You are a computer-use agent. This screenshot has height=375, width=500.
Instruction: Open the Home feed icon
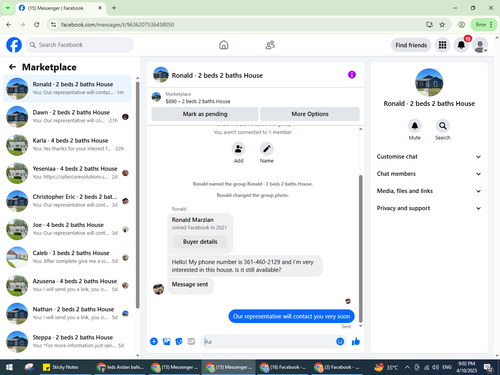224,45
